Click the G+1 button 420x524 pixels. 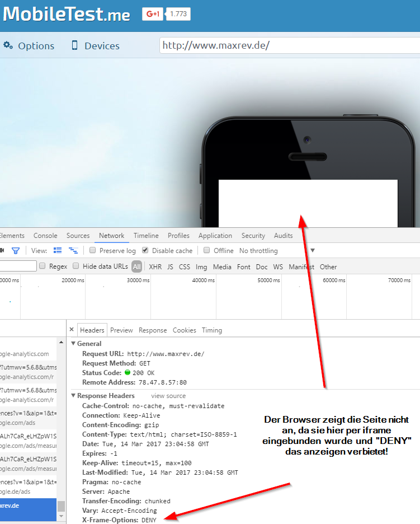(153, 14)
